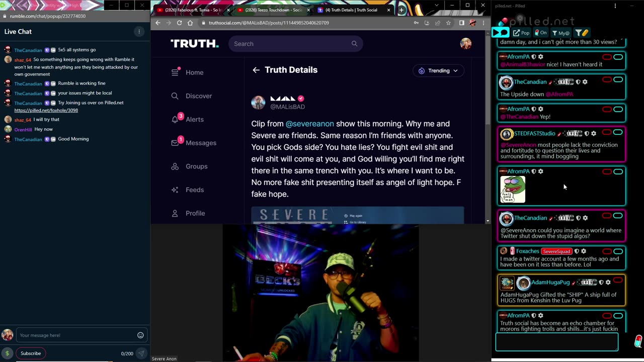The width and height of the screenshot is (644, 362).
Task: Toggle teal pill on Foxaches' message
Action: [618, 251]
